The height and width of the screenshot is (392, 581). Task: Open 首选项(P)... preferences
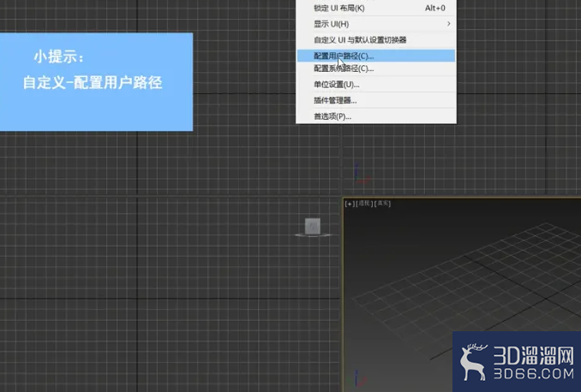coord(376,116)
